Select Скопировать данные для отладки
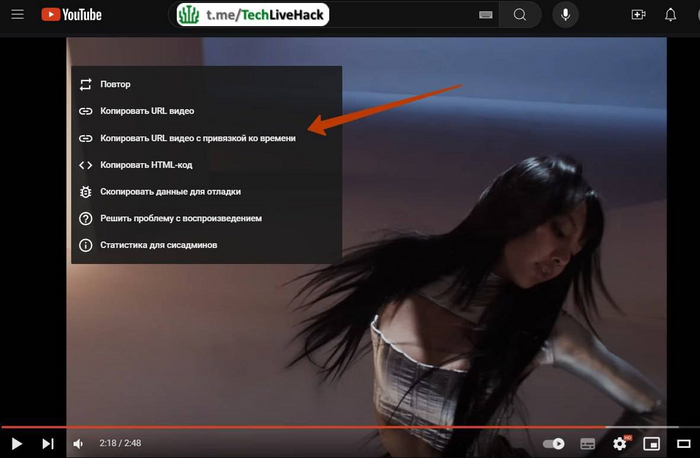 [x=206, y=192]
